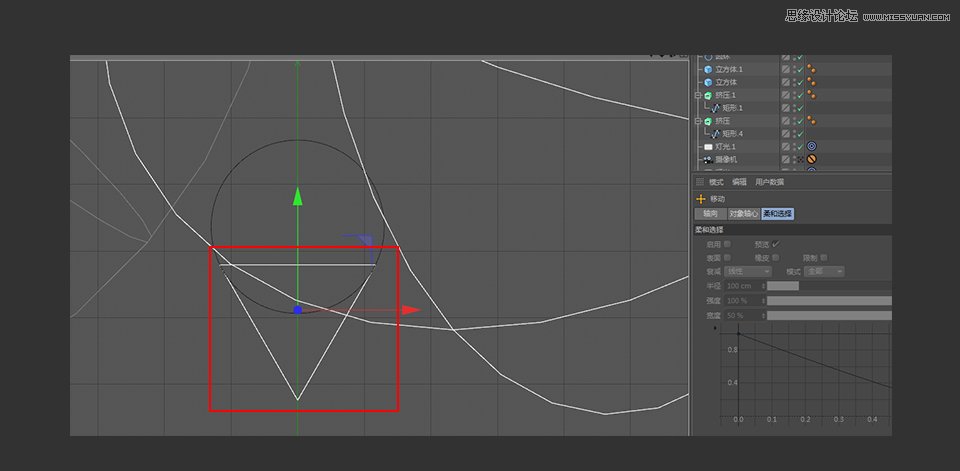Click the layer square of 挤压.1

coord(786,95)
